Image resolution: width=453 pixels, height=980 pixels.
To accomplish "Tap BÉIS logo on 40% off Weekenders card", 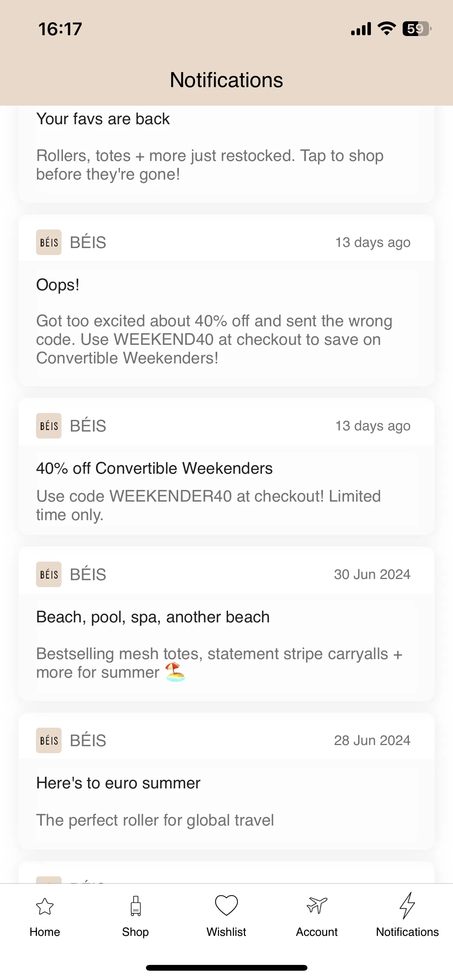I will (x=49, y=426).
